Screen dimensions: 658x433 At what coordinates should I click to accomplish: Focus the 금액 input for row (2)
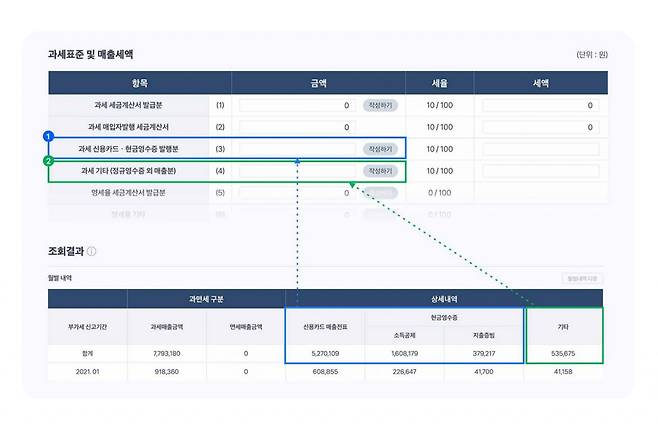tap(296, 127)
